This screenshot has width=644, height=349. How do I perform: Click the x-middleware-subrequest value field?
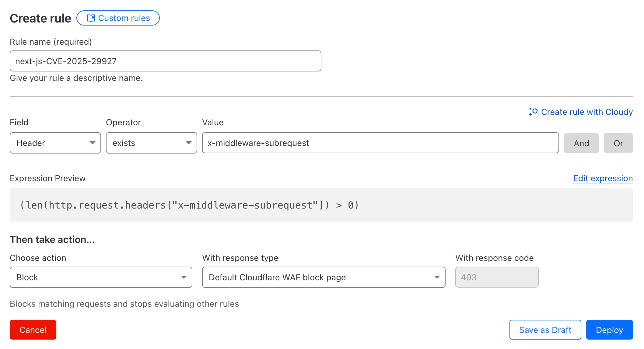pyautogui.click(x=380, y=143)
